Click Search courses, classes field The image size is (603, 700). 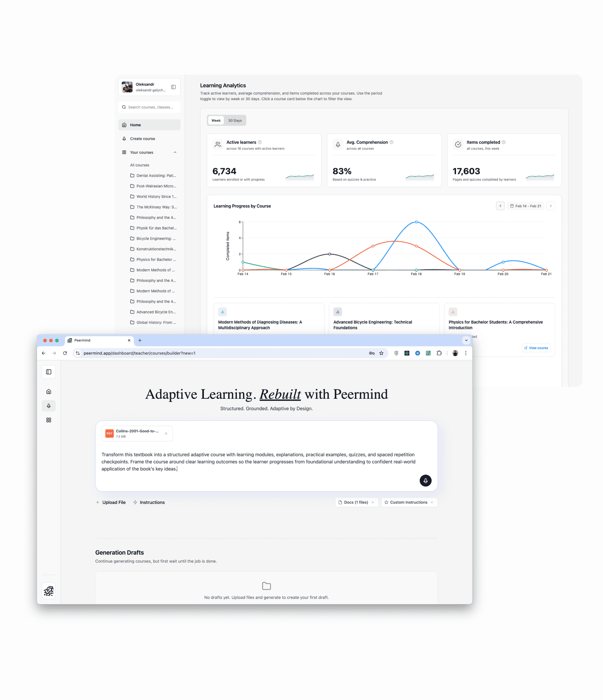tap(149, 107)
